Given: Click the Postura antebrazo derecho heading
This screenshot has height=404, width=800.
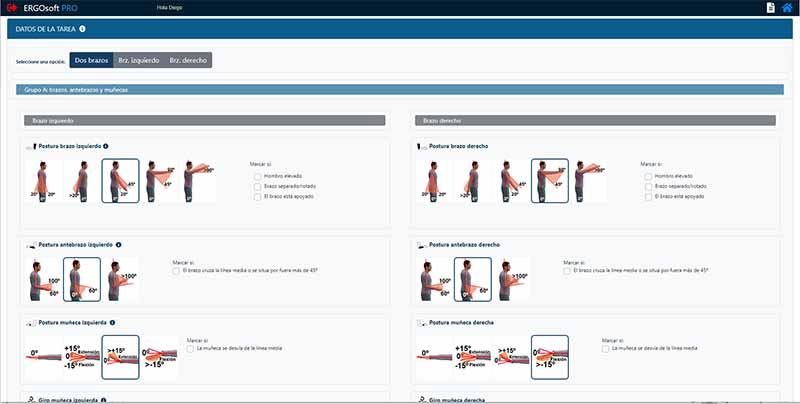Looking at the screenshot, I should pos(464,245).
